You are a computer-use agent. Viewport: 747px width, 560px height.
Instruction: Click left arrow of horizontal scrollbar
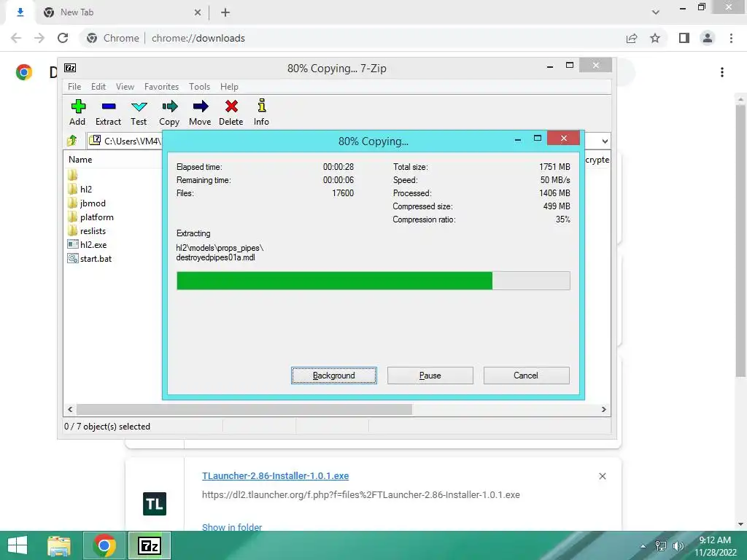point(71,410)
